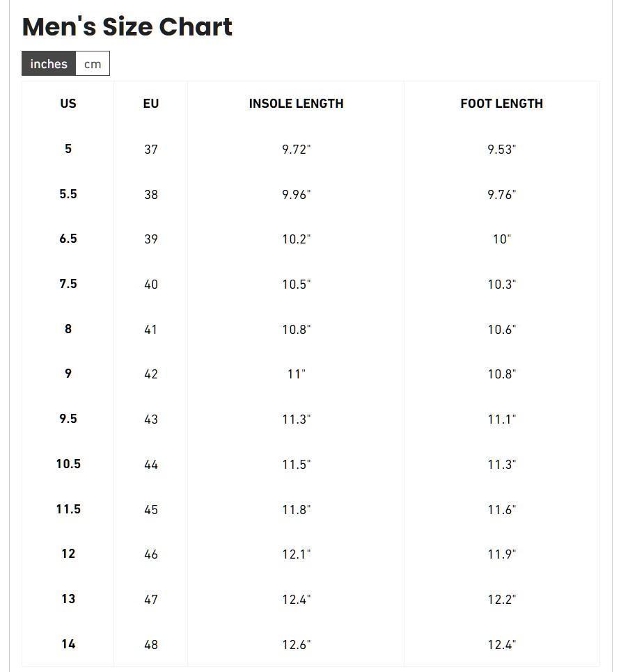Click the US column header
Image resolution: width=621 pixels, height=672 pixels.
[x=68, y=104]
